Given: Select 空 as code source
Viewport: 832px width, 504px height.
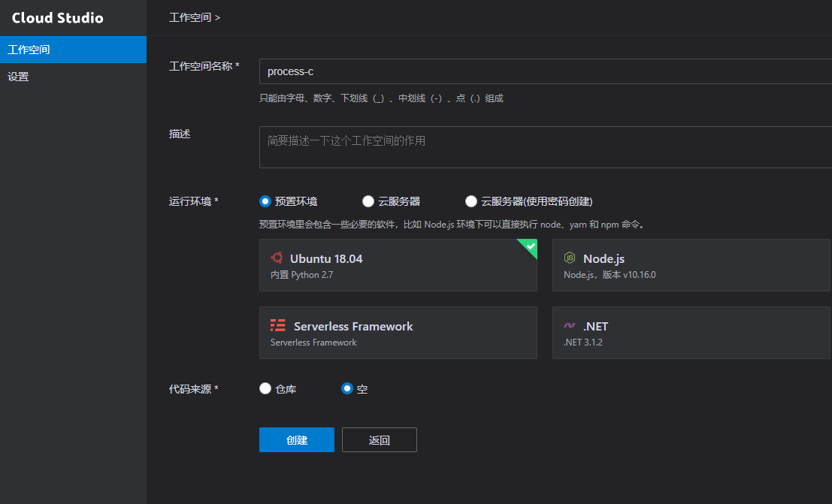Looking at the screenshot, I should pos(346,389).
